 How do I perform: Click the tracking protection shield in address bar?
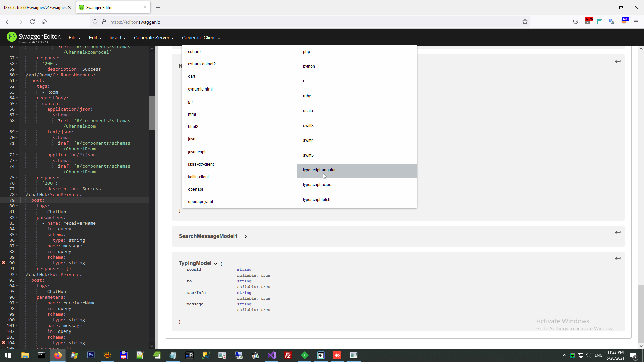95,22
